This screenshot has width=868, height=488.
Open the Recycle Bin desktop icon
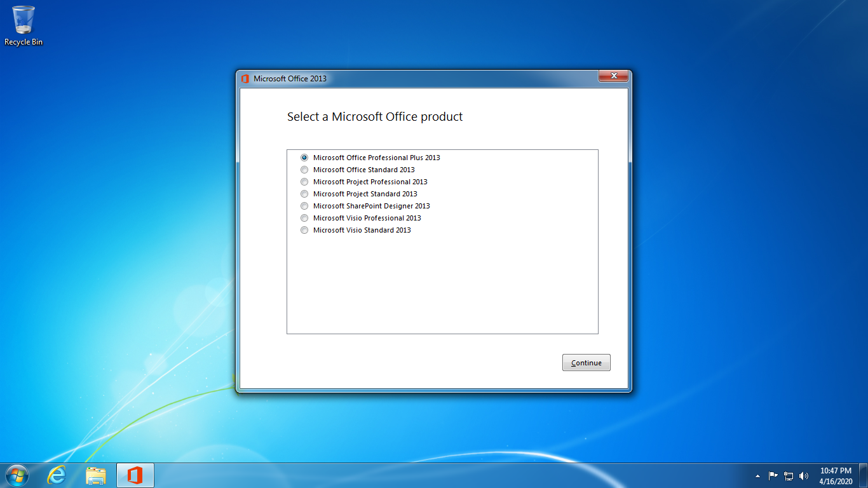point(24,25)
